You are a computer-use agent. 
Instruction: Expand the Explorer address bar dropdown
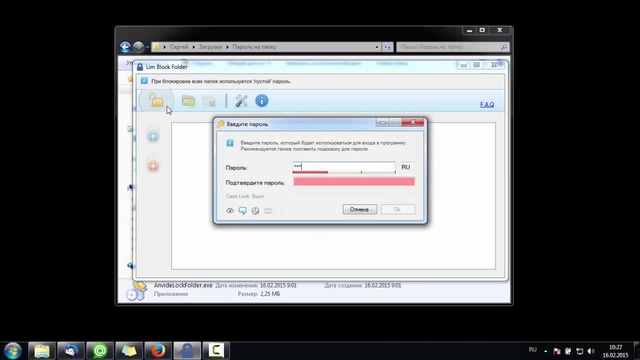pyautogui.click(x=377, y=47)
